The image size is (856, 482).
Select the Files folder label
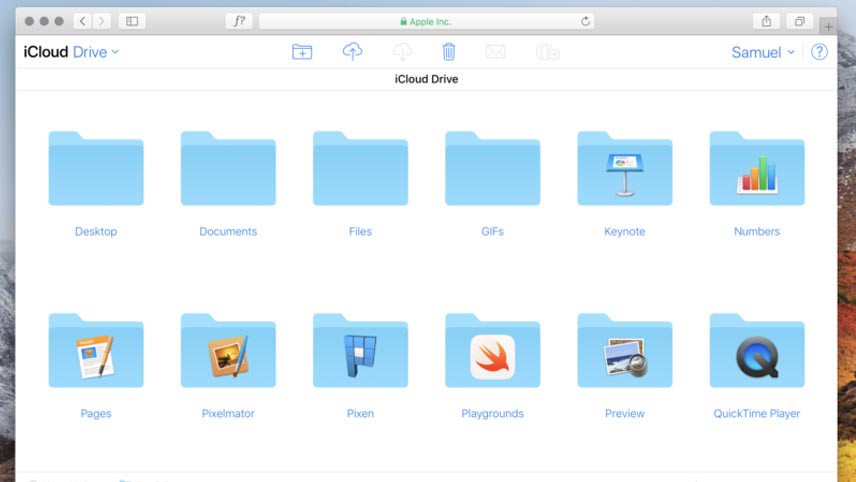(360, 231)
